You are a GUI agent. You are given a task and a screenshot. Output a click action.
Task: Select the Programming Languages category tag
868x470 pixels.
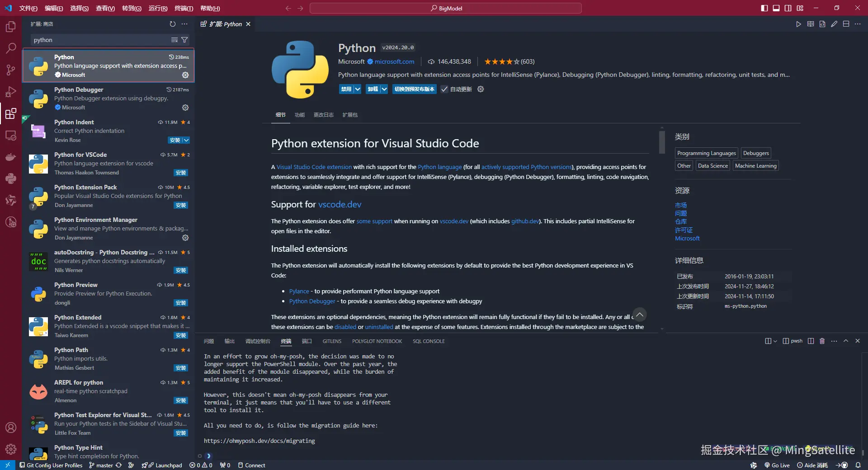706,153
